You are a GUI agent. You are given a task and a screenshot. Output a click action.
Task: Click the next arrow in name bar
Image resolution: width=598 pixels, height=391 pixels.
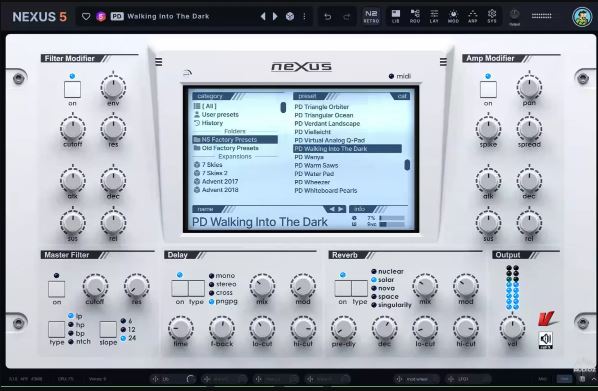(341, 209)
